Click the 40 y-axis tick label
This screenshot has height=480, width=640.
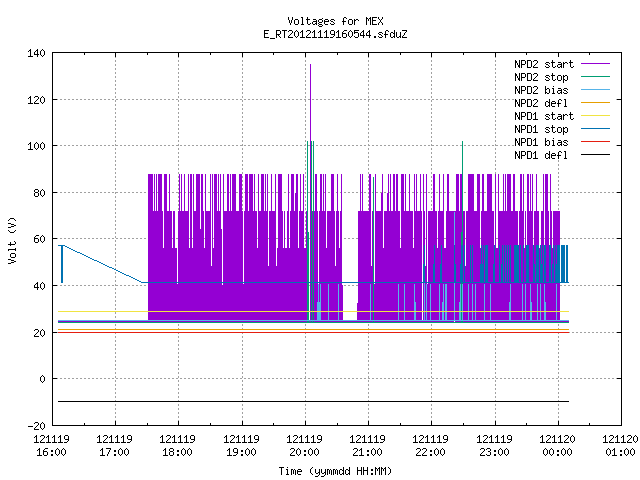pos(39,286)
